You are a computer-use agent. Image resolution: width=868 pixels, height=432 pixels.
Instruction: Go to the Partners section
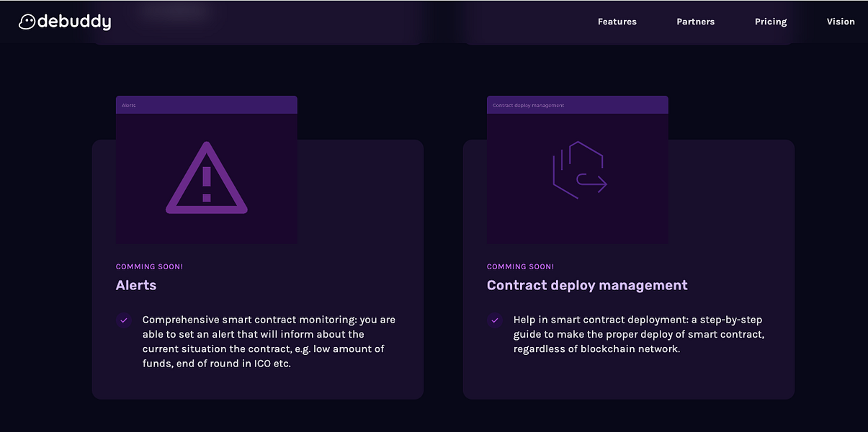tap(696, 22)
